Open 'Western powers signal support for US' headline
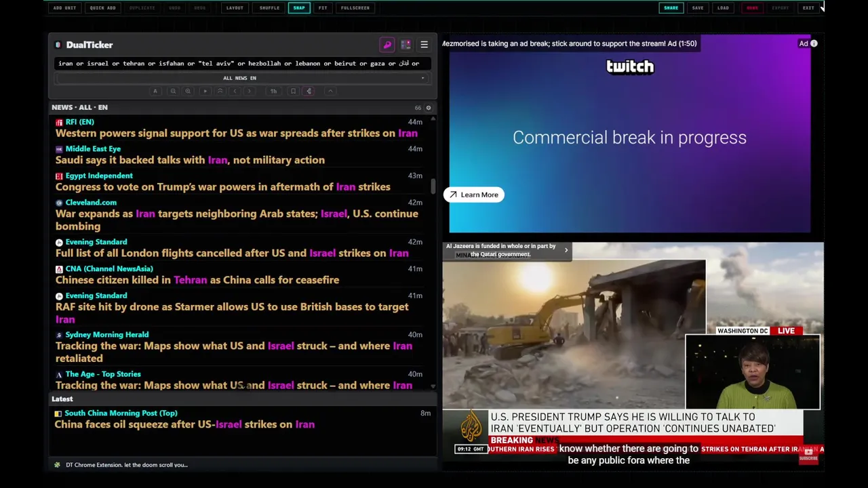This screenshot has height=488, width=868. [x=237, y=134]
